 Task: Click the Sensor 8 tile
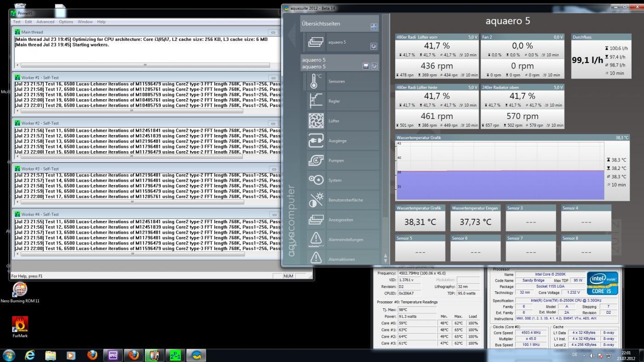point(586,249)
